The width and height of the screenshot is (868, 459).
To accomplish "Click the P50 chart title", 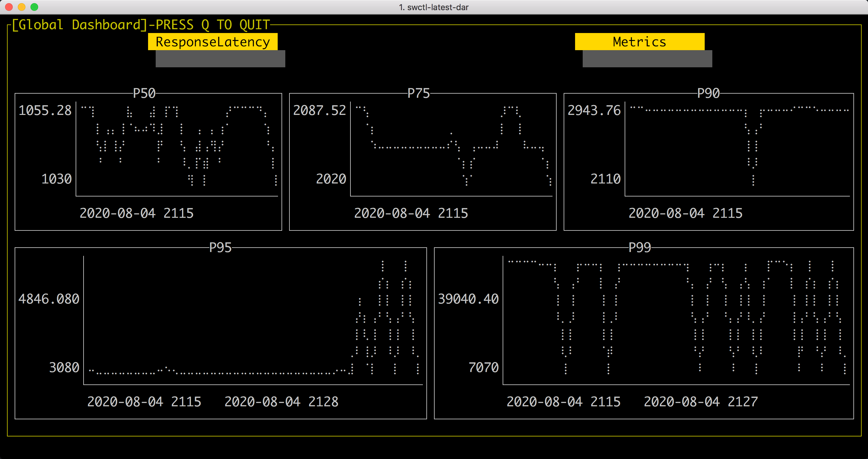I will click(144, 93).
